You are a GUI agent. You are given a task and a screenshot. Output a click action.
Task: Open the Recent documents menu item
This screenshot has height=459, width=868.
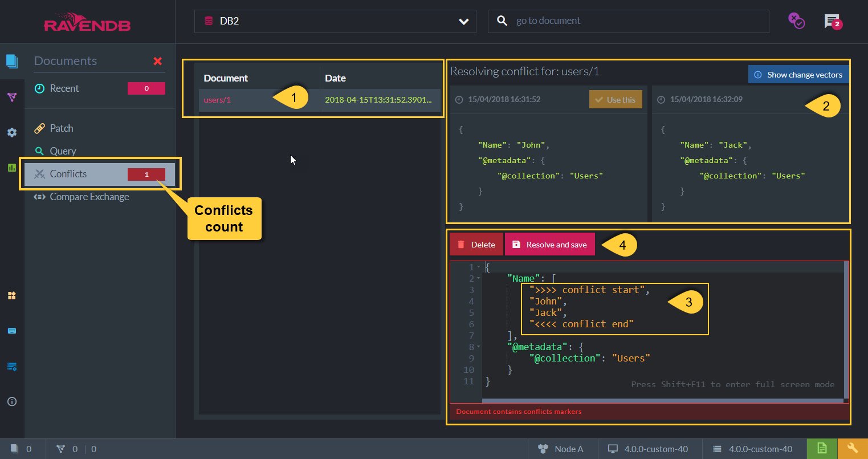tap(100, 88)
